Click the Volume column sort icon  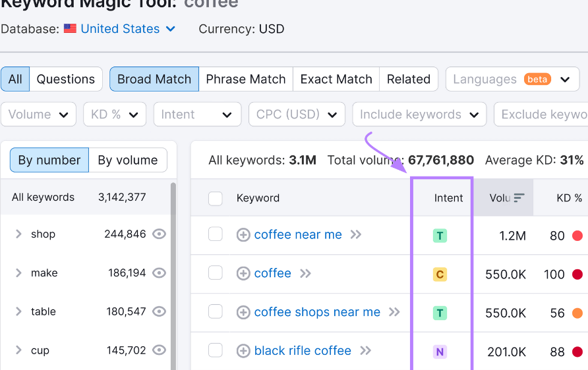[519, 198]
